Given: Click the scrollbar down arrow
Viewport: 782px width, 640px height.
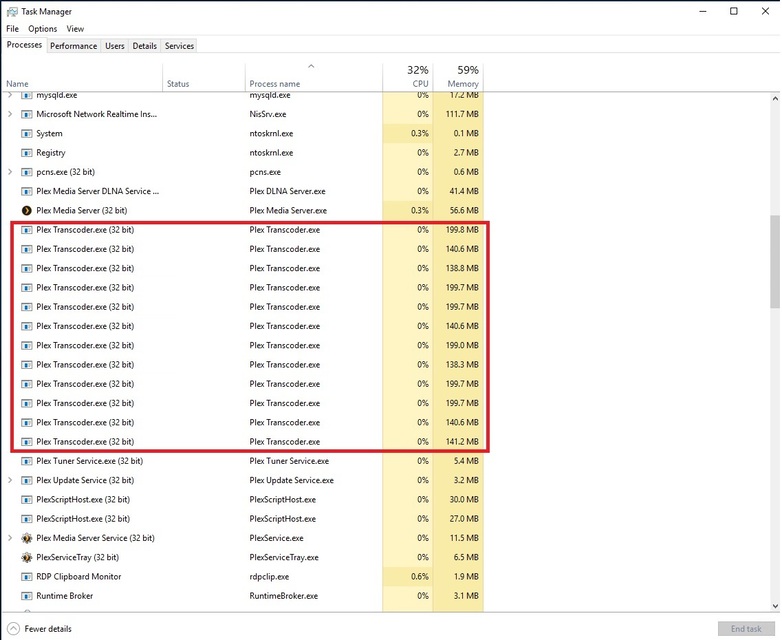Looking at the screenshot, I should [x=775, y=606].
